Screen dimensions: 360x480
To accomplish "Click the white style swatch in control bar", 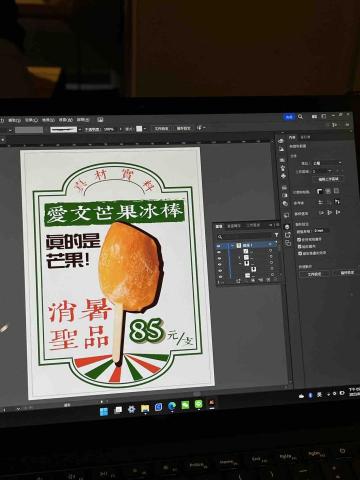I will [139, 129].
